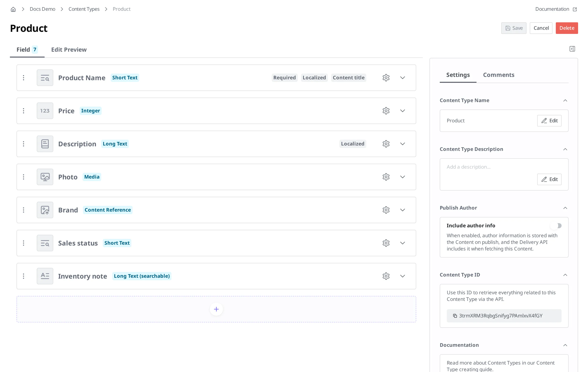
Task: Open the drag menu dots for Description
Action: tap(24, 144)
